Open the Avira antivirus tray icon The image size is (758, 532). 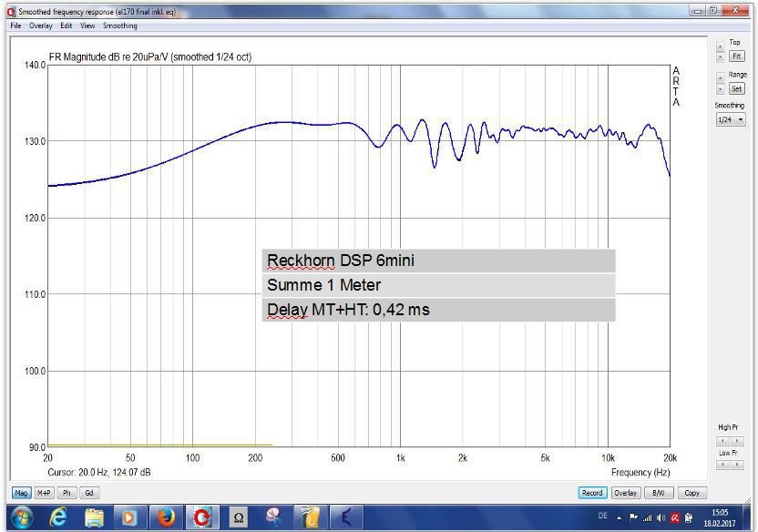tap(675, 518)
